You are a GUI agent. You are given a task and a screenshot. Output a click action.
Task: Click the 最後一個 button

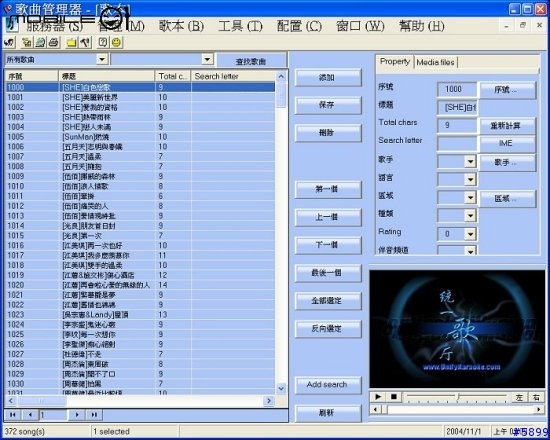coord(328,273)
